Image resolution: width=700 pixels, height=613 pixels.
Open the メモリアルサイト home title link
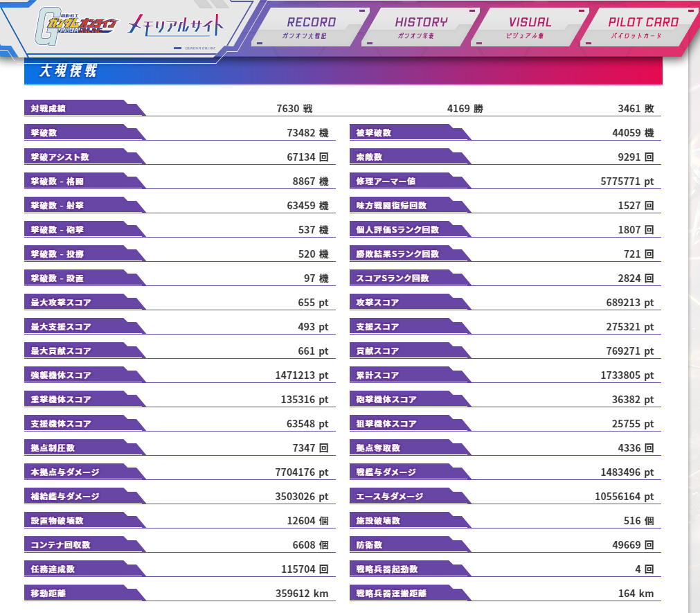click(175, 24)
